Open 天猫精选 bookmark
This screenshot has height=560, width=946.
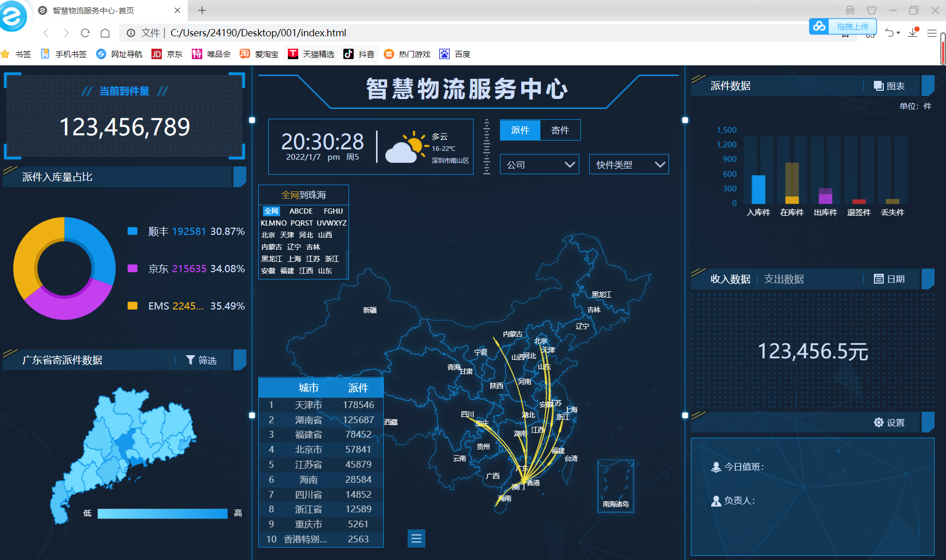(x=311, y=54)
